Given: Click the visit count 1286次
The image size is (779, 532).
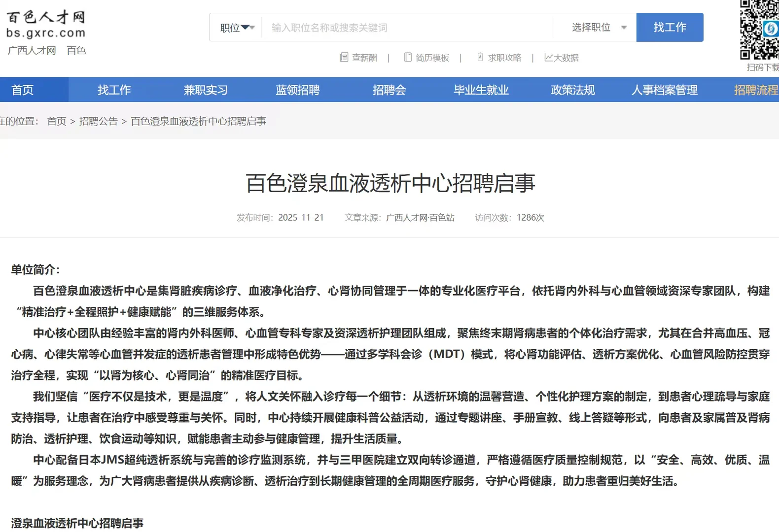Looking at the screenshot, I should 531,217.
